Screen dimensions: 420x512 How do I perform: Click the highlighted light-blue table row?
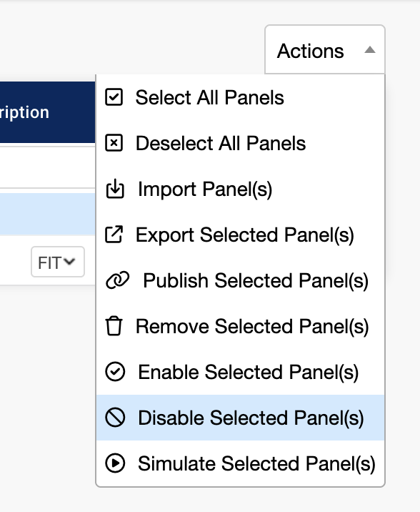[x=48, y=214]
